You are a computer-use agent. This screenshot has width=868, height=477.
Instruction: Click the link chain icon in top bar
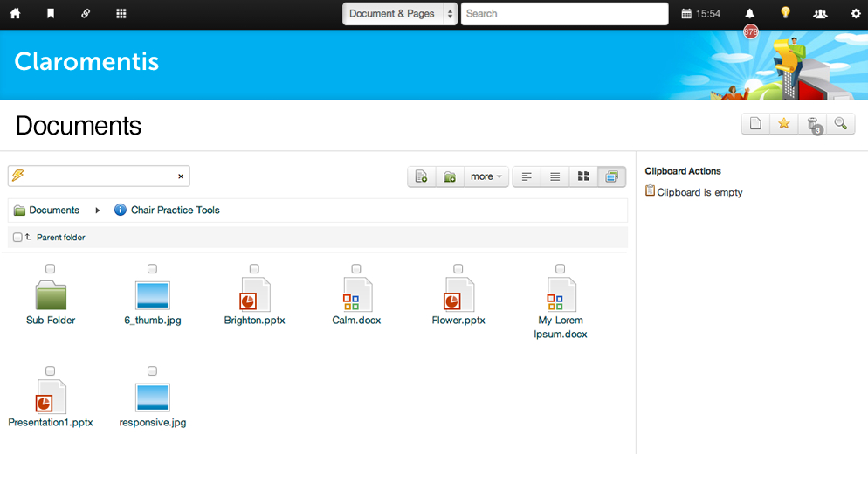[86, 13]
